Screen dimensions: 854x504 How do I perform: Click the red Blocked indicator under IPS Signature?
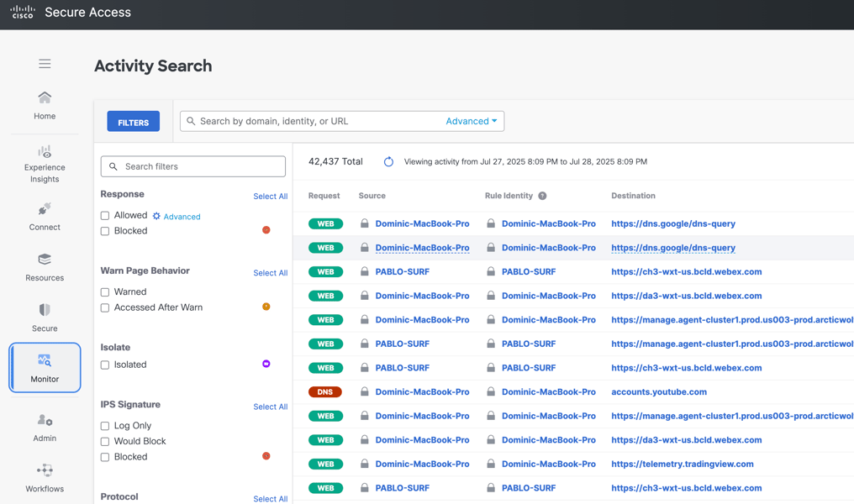[x=266, y=456]
